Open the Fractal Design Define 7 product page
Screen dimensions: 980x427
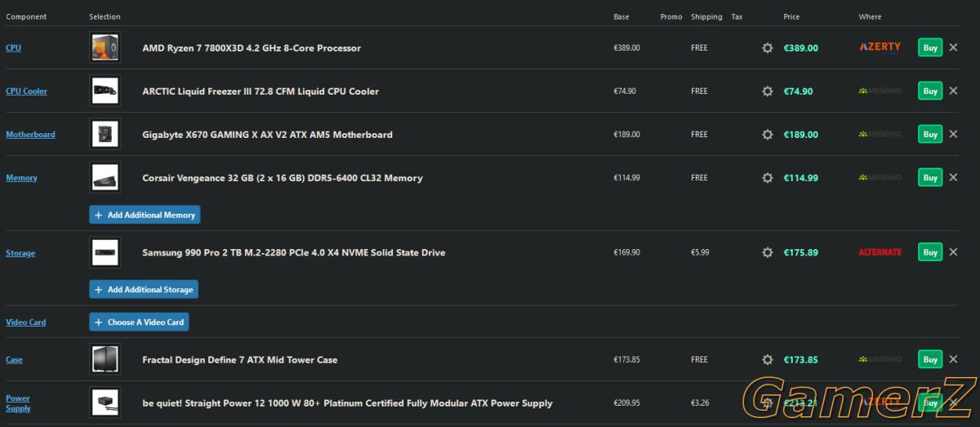coord(239,360)
